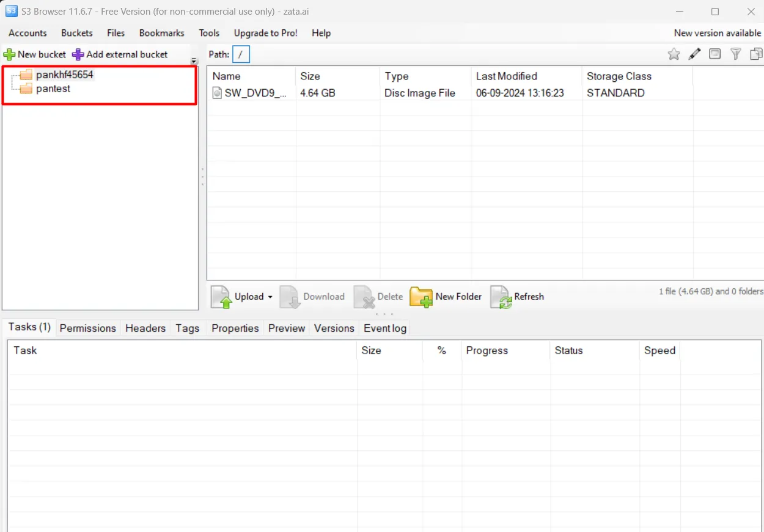
Task: Maximize the S3 Browser window
Action: [715, 12]
